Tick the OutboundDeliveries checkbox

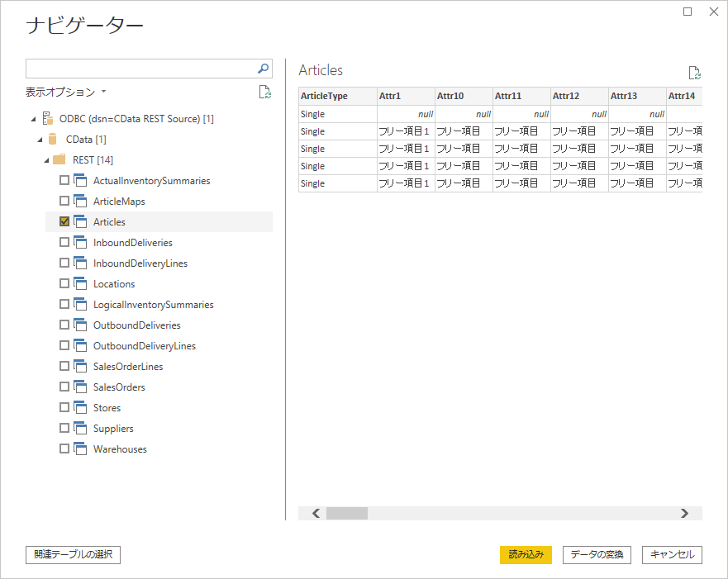click(x=64, y=325)
